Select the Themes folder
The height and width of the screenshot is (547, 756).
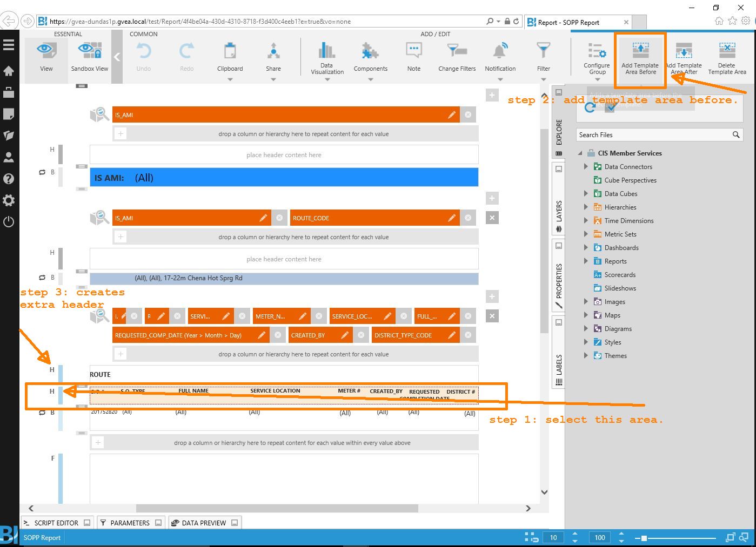(x=615, y=356)
